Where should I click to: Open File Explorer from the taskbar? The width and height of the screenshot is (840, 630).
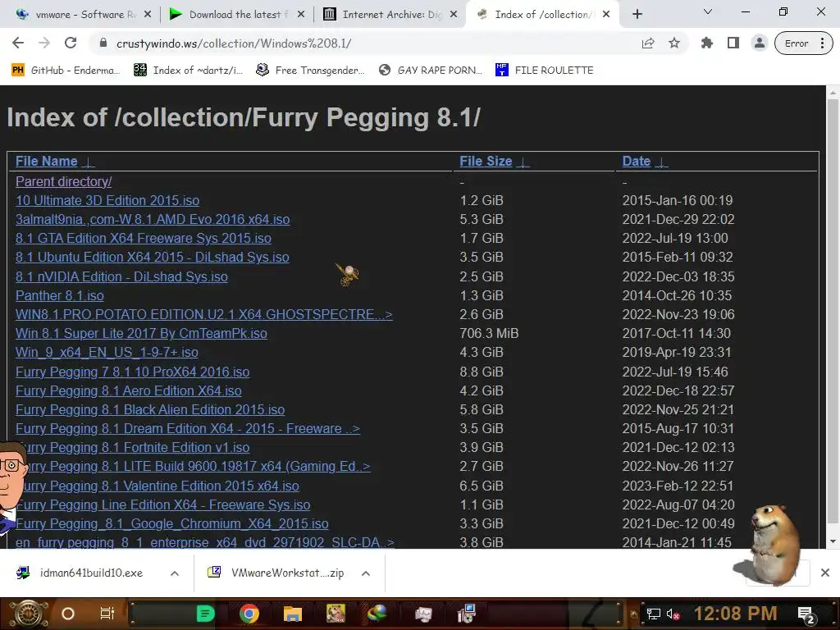pos(293,614)
